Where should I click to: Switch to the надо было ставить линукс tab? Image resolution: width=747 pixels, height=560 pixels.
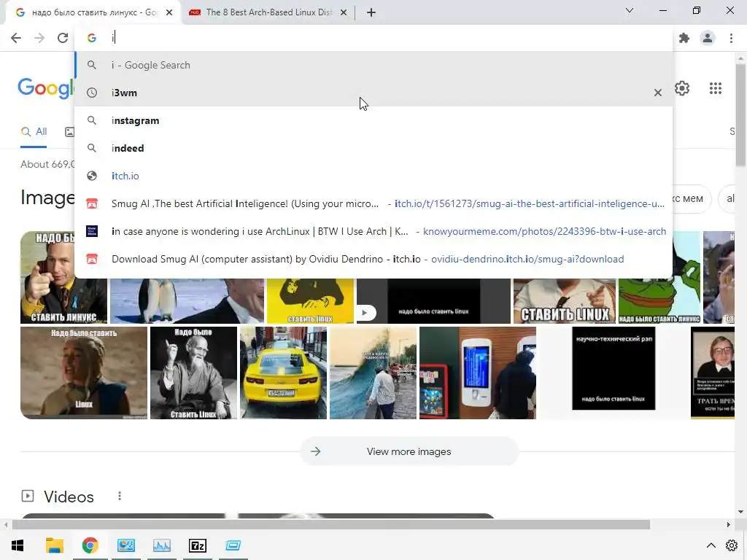(x=93, y=12)
